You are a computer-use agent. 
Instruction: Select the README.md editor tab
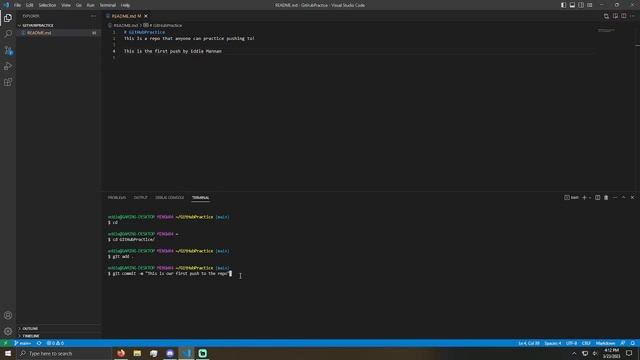(126, 16)
